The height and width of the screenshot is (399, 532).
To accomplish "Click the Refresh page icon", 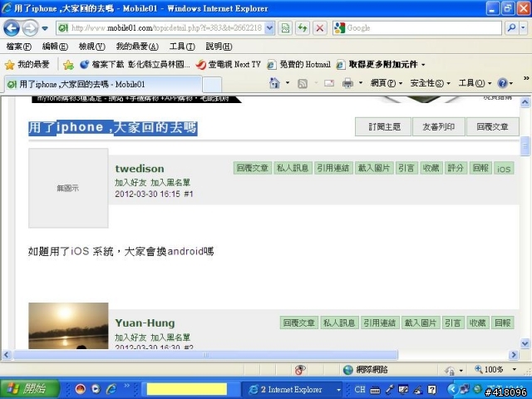I will click(x=303, y=27).
